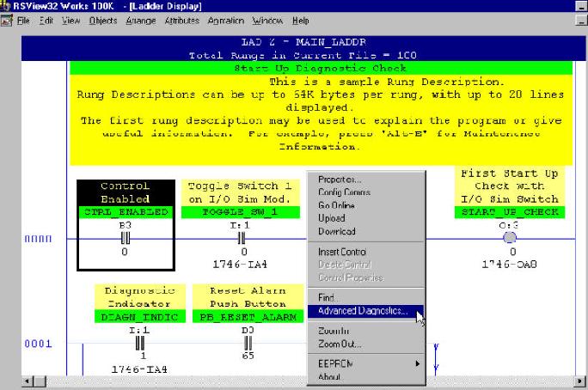
Task: Open the Attributes menu
Action: (182, 21)
